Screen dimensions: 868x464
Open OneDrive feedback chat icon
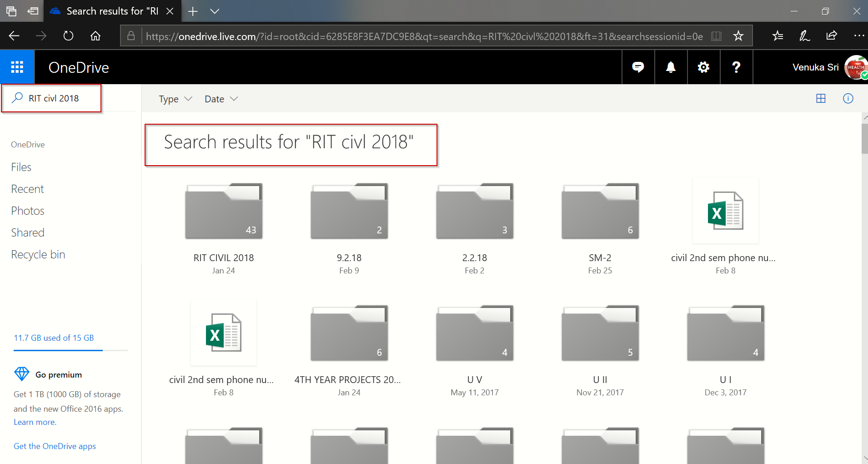pyautogui.click(x=638, y=67)
